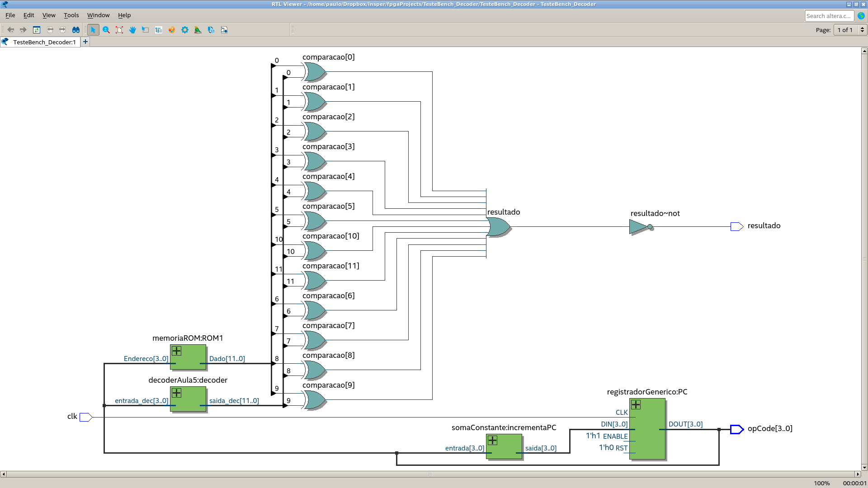Image resolution: width=868 pixels, height=488 pixels.
Task: Expand the memoriaROM:ROM1 block
Action: coord(177,351)
